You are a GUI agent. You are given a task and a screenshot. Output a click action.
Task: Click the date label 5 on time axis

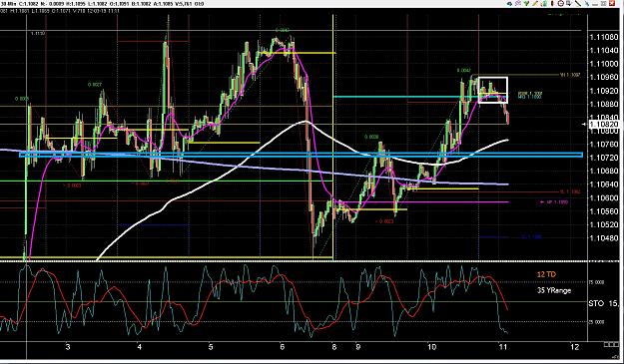coord(211,347)
